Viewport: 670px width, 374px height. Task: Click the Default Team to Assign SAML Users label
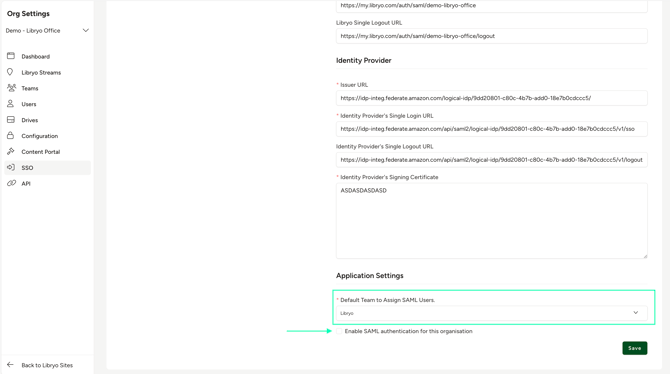388,300
